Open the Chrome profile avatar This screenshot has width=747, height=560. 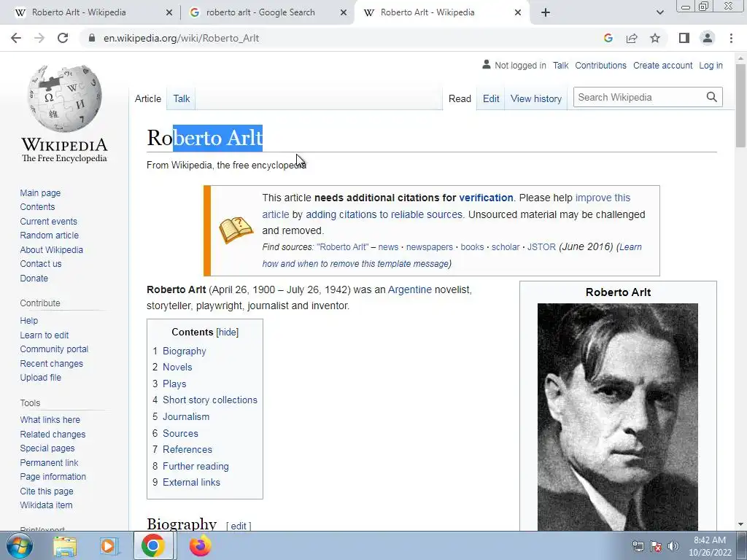(708, 38)
